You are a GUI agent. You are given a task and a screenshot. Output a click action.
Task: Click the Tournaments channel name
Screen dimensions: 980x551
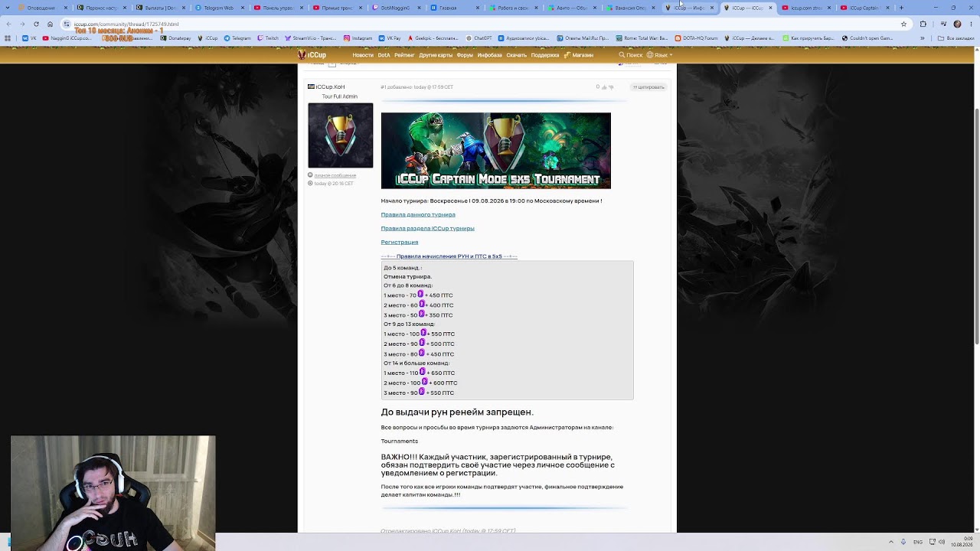click(400, 441)
